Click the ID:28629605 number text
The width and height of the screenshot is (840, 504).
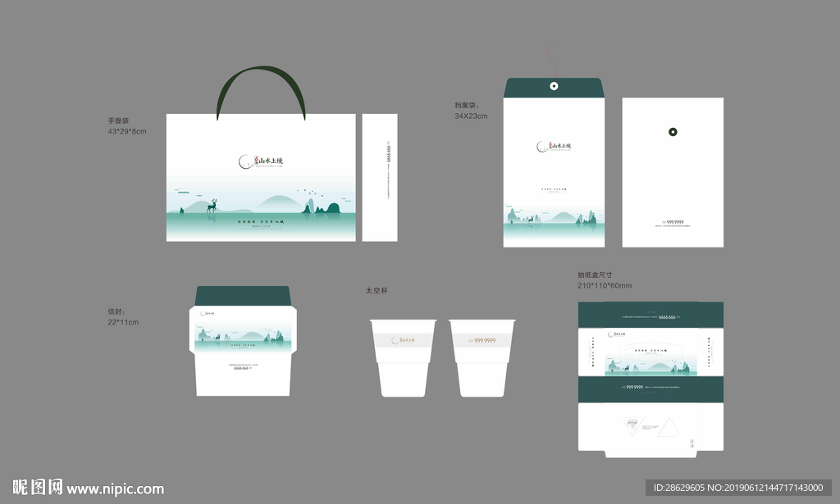678,488
